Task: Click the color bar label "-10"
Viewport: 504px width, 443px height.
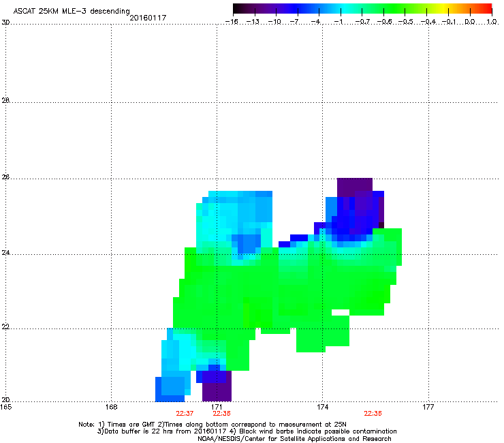Action: (x=274, y=22)
